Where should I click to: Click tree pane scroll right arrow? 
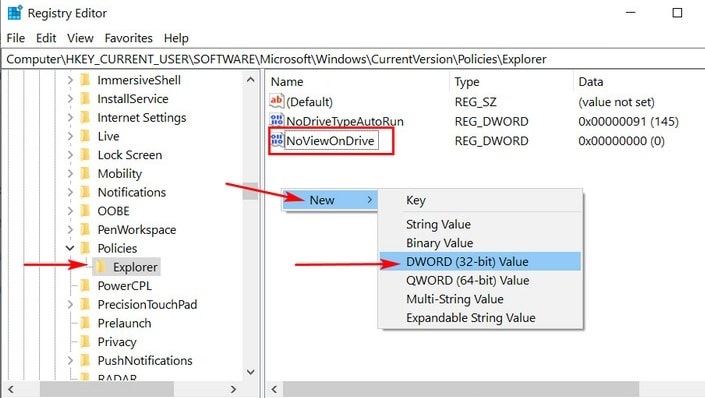coord(233,389)
